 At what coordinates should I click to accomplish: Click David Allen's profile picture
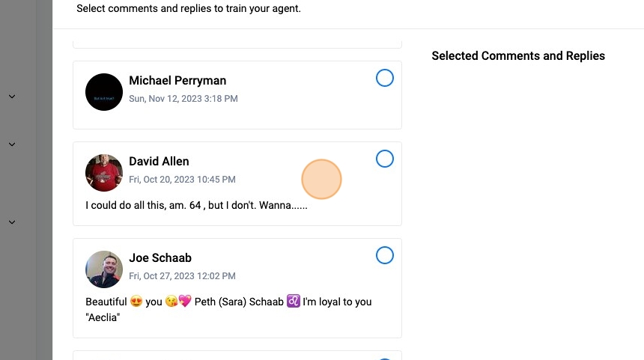104,173
